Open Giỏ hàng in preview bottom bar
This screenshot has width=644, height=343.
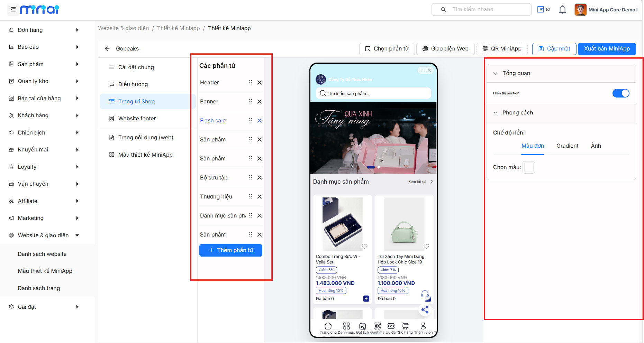(405, 328)
